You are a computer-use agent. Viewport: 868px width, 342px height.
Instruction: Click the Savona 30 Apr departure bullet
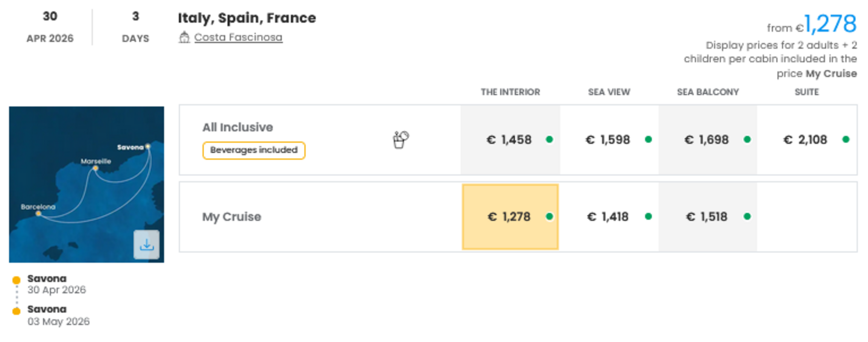click(17, 280)
